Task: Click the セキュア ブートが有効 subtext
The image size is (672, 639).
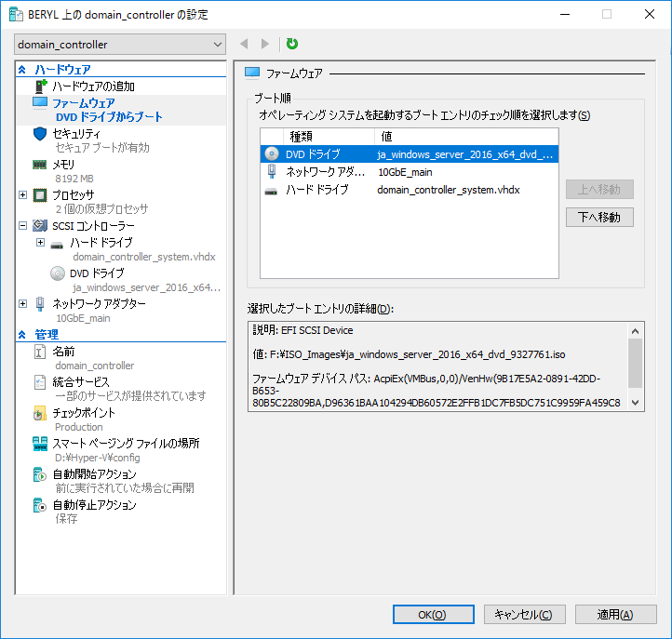Action: (x=102, y=148)
